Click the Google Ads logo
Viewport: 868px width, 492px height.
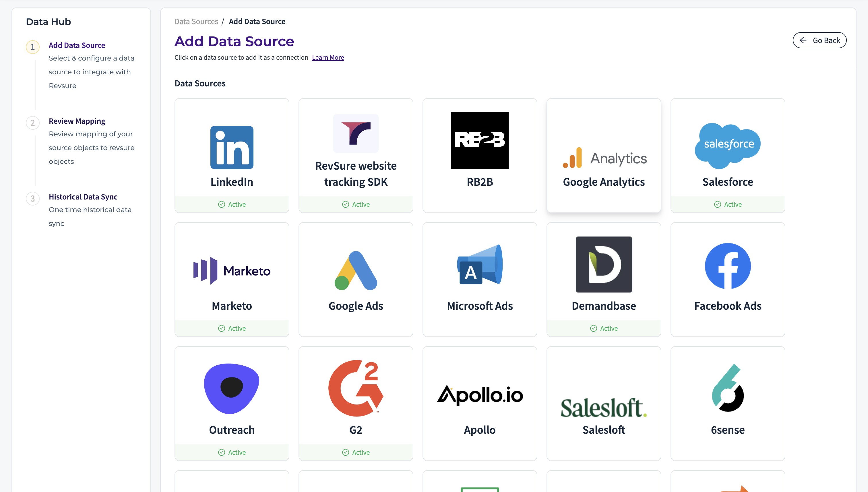tap(355, 270)
